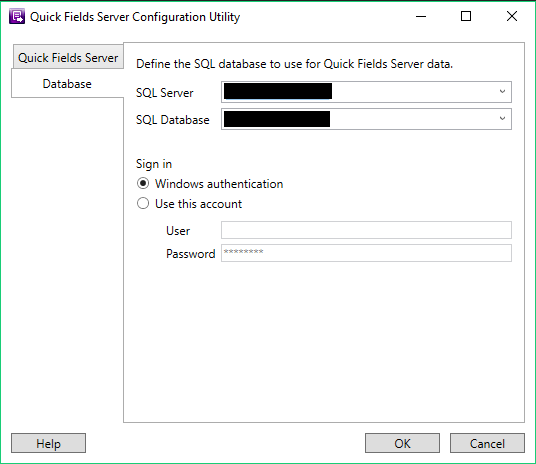Open Help for the configuration utility
This screenshot has height=464, width=536.
[48, 443]
